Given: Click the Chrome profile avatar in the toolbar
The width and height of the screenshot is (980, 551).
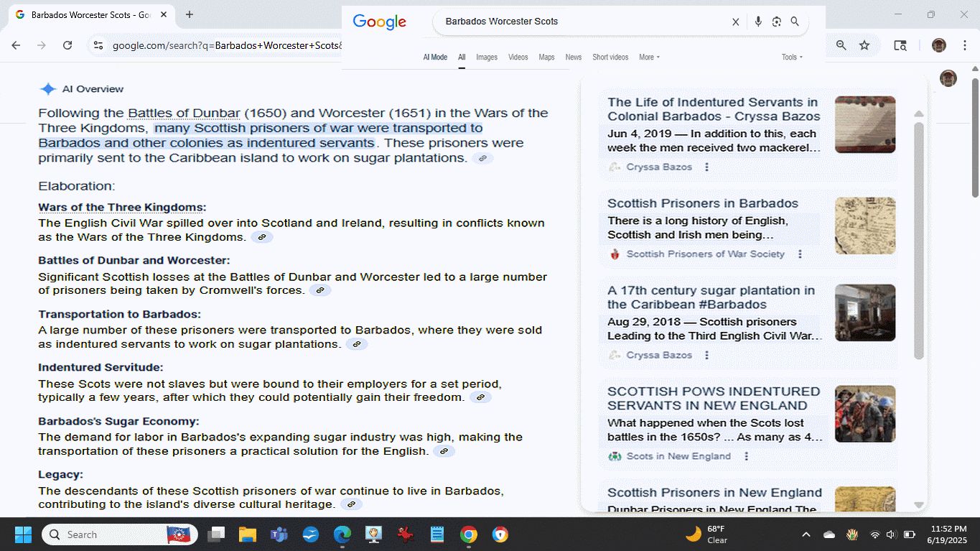Looking at the screenshot, I should point(939,45).
